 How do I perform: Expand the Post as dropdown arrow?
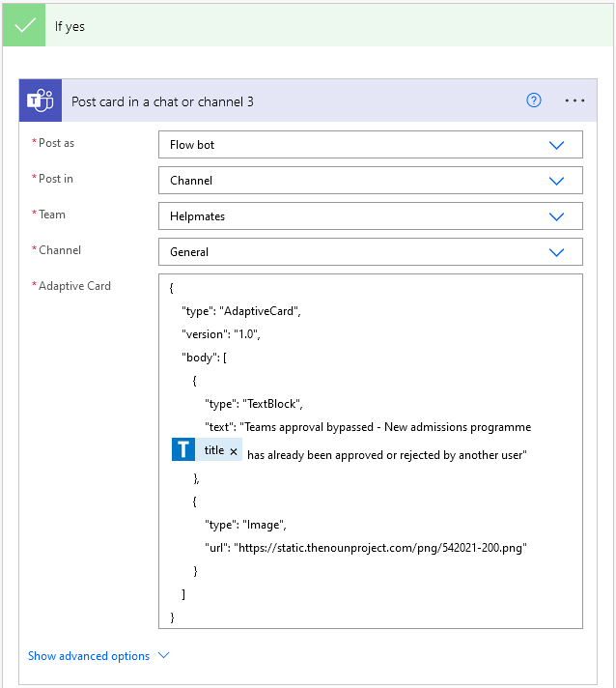(x=556, y=145)
